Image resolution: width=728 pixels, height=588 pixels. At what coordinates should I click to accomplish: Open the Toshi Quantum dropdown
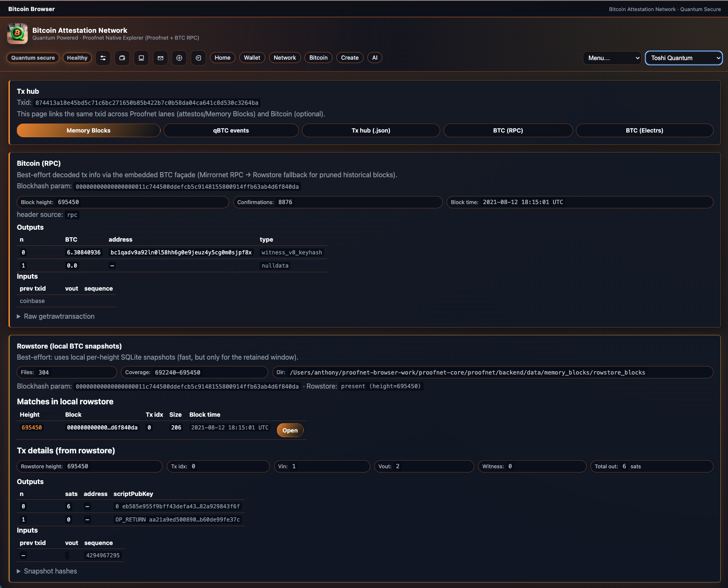(683, 58)
